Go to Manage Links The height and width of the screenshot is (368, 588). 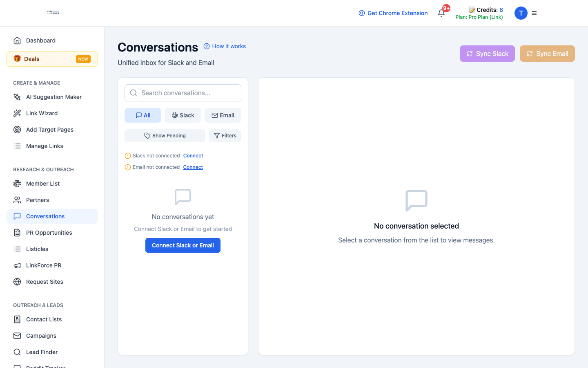pos(52,146)
